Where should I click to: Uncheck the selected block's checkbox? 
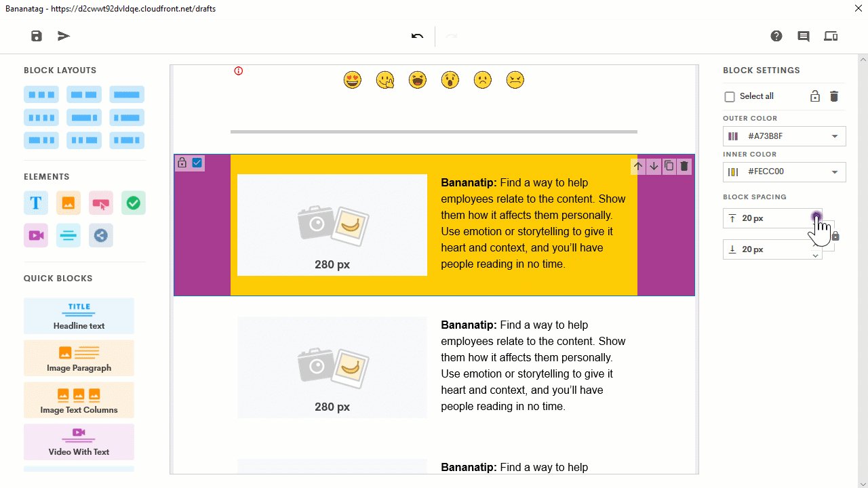(197, 163)
